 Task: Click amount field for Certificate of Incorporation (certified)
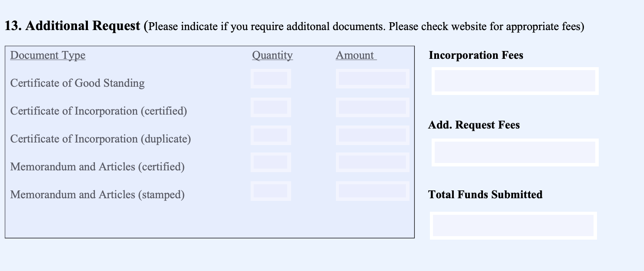pos(372,107)
